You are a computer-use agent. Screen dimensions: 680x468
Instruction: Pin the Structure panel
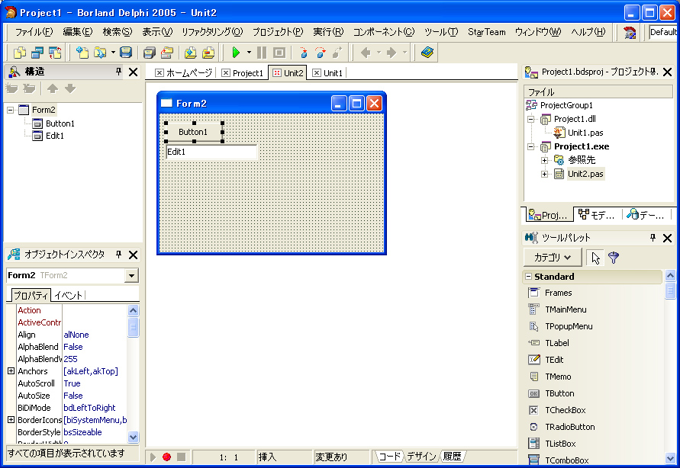(118, 72)
